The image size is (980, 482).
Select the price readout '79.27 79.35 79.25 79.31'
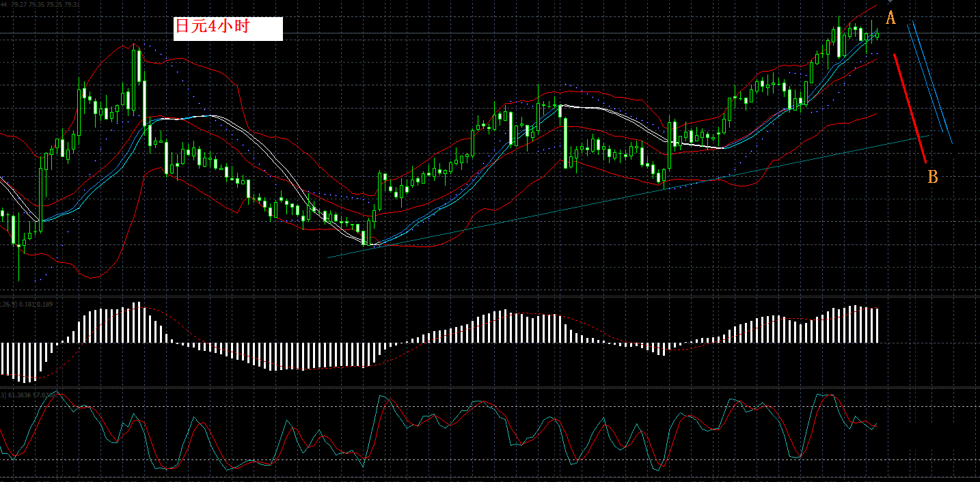click(45, 4)
